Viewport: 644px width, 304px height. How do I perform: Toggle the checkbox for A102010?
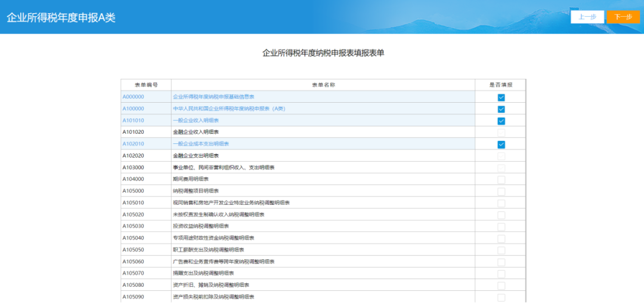click(x=501, y=145)
